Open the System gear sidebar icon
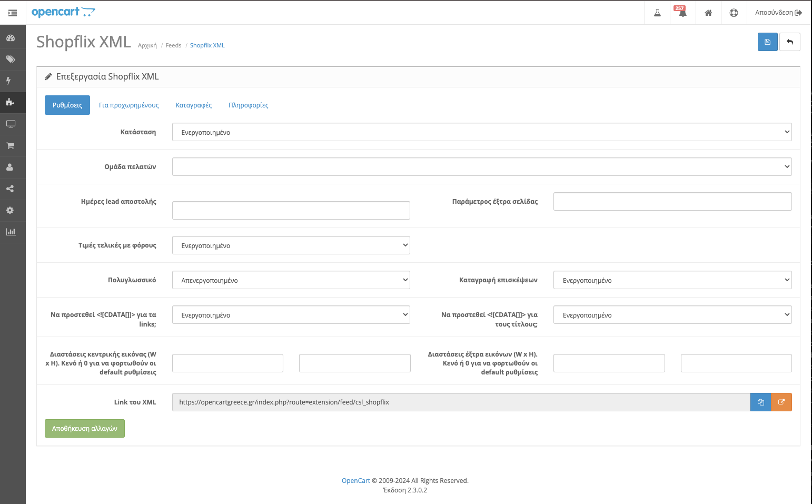 10,211
